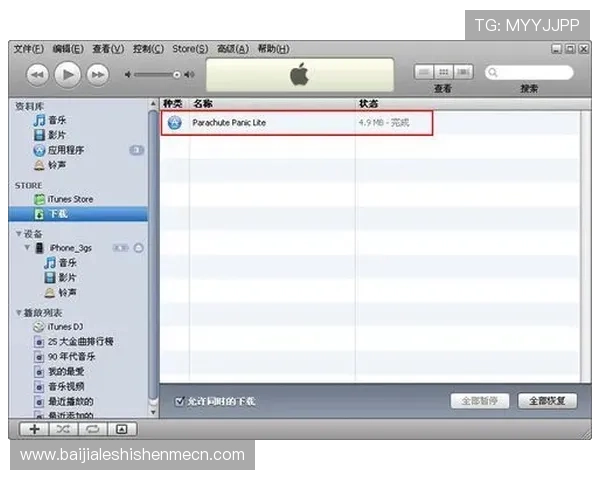Click the 全部恢复 button
Screen dimensions: 600x480
(x=547, y=401)
